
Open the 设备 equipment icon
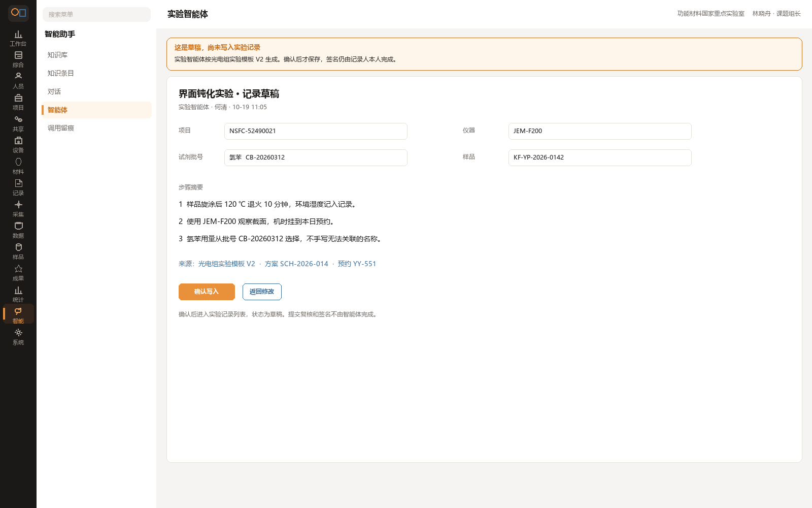coord(18,145)
